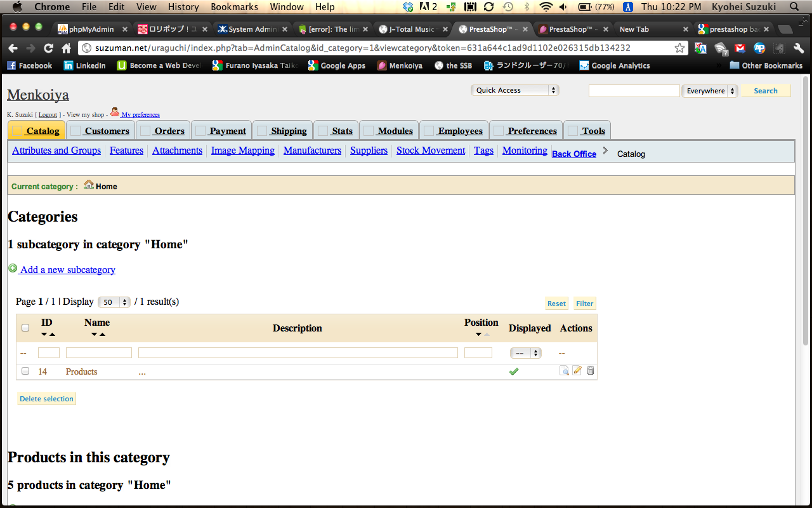
Task: Open the Stock Movement link
Action: tap(431, 150)
